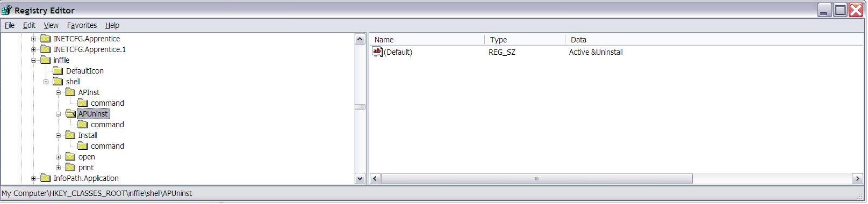Click the tree pane vertical scrollbar thumb
This screenshot has height=204, width=868.
tap(360, 107)
